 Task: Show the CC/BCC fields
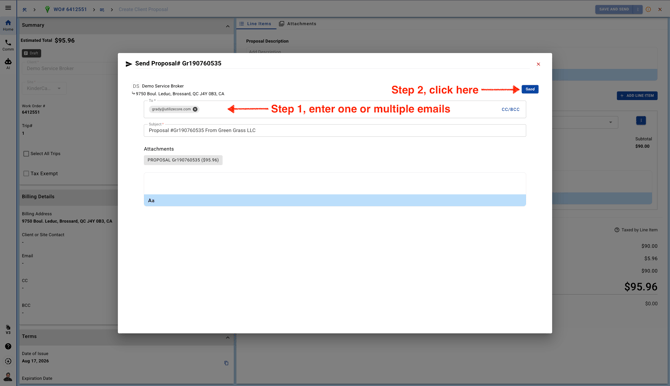tap(510, 109)
